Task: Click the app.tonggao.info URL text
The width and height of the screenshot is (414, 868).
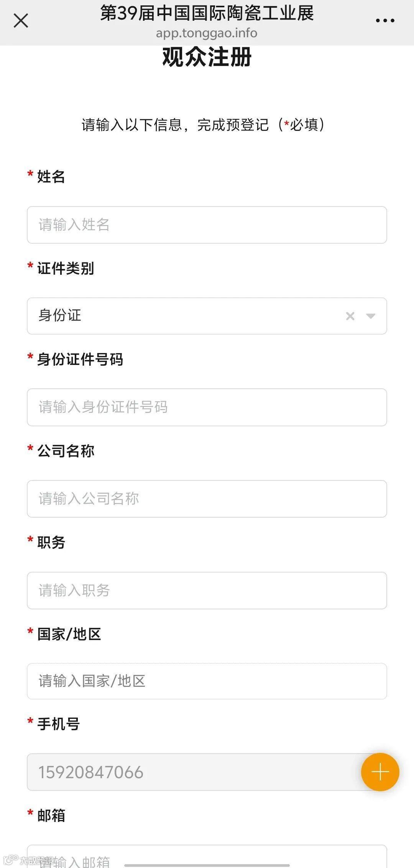Action: pyautogui.click(x=207, y=33)
